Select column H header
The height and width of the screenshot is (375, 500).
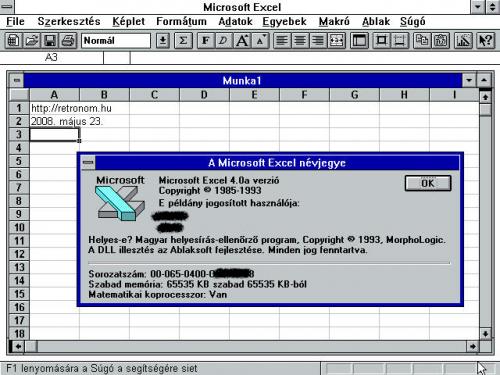[404, 95]
